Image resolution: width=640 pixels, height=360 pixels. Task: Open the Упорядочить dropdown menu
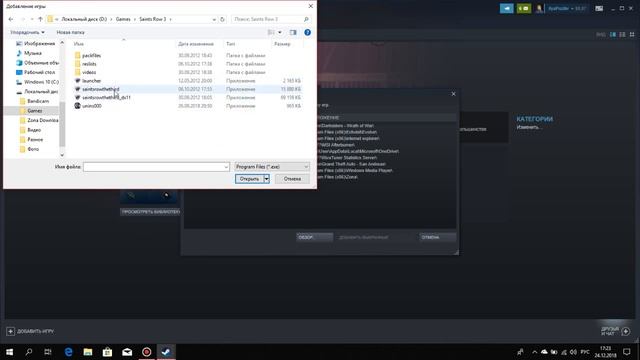pyautogui.click(x=27, y=32)
